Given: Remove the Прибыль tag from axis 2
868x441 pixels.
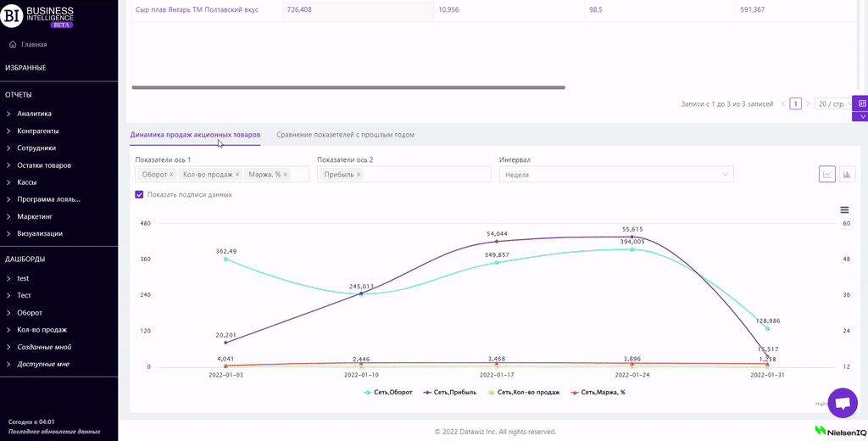Looking at the screenshot, I should (x=359, y=175).
